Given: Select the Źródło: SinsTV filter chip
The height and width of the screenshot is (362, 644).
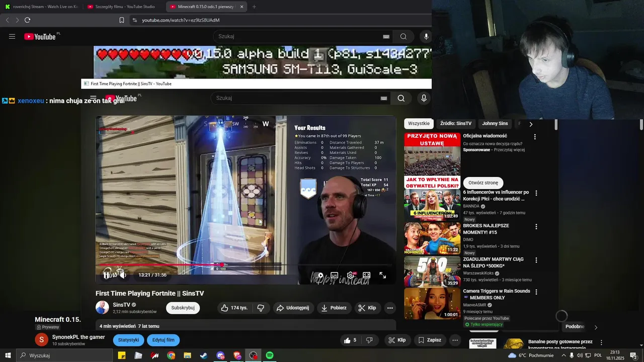Looking at the screenshot, I should pos(456,123).
